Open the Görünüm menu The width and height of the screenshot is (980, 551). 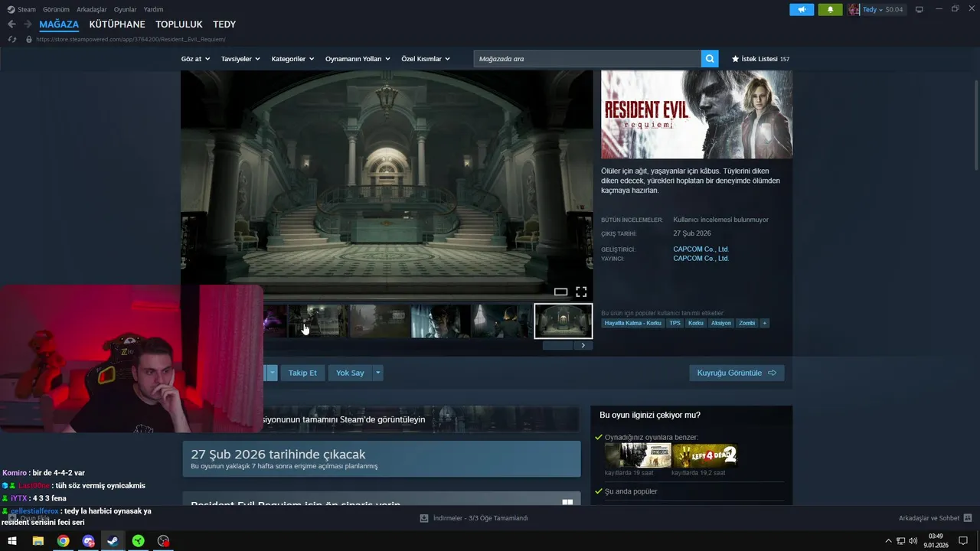point(56,10)
